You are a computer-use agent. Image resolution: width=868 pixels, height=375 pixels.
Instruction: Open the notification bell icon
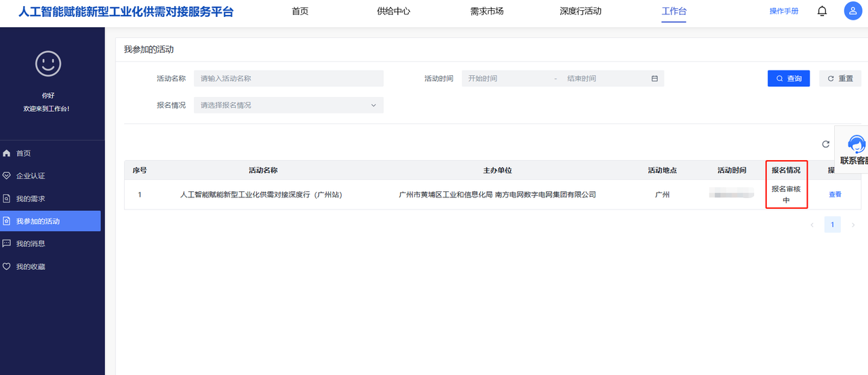point(822,11)
